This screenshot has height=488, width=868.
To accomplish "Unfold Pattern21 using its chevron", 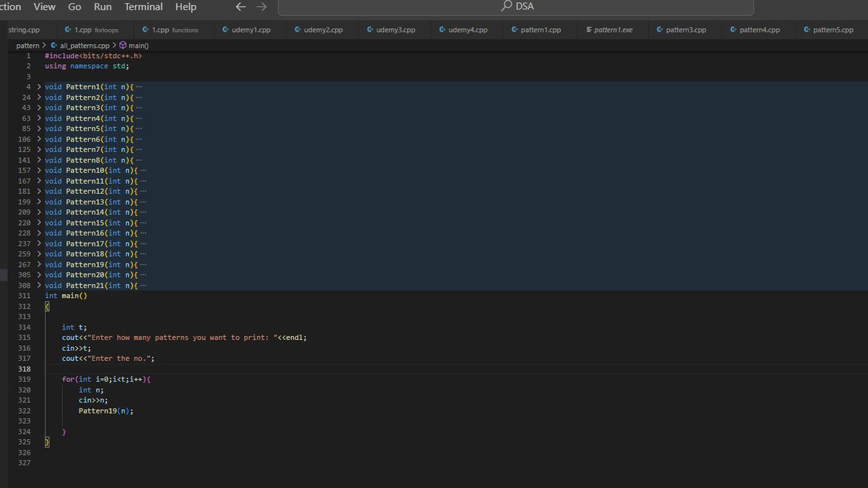I will point(39,286).
